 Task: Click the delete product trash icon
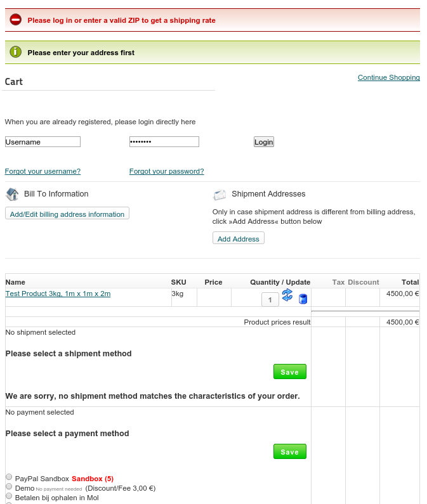tap(303, 299)
